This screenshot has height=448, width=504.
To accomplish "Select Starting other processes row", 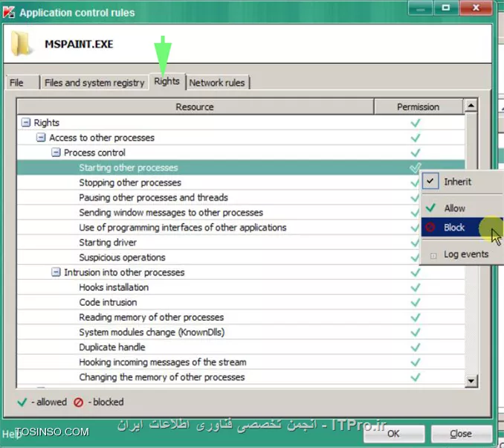I will [x=241, y=167].
